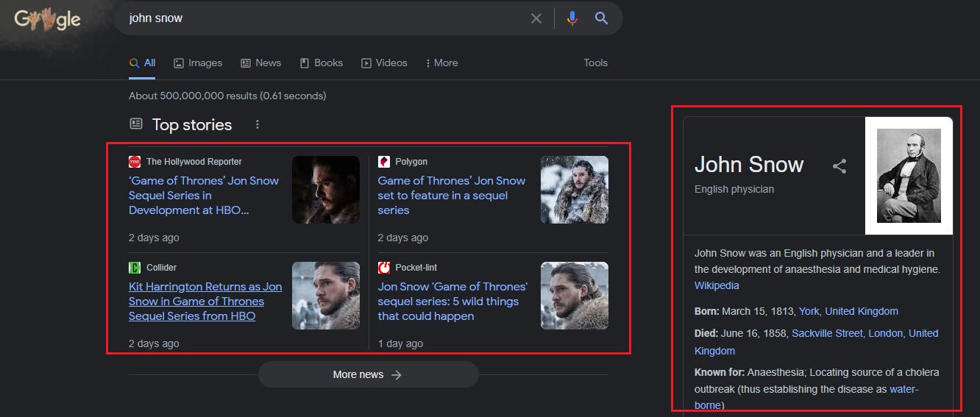Click the Pocket-lint source icon
The height and width of the screenshot is (417, 980).
click(384, 268)
